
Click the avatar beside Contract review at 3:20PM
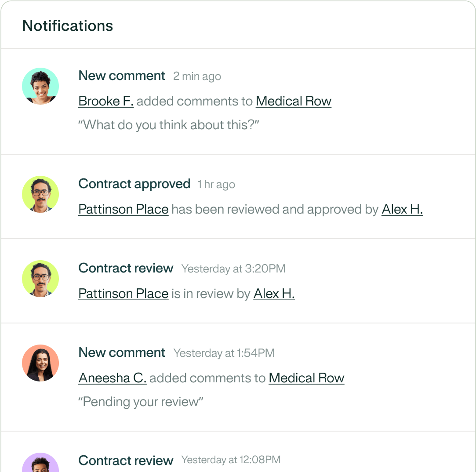coord(40,279)
